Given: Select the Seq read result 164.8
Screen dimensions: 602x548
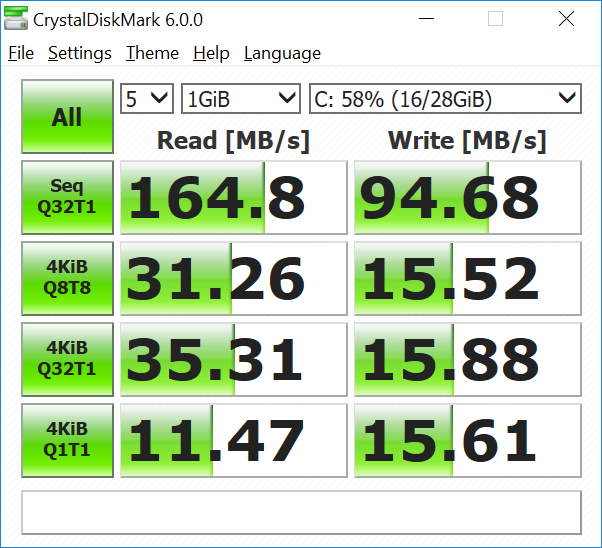Looking at the screenshot, I should coord(234,197).
